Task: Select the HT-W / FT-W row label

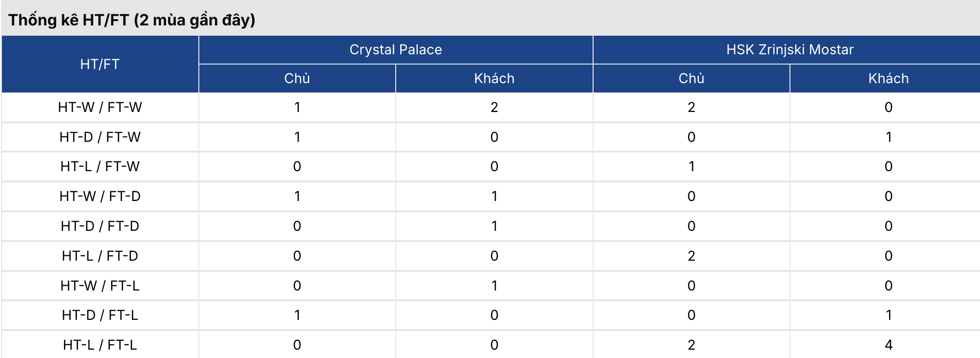Action: point(100,107)
